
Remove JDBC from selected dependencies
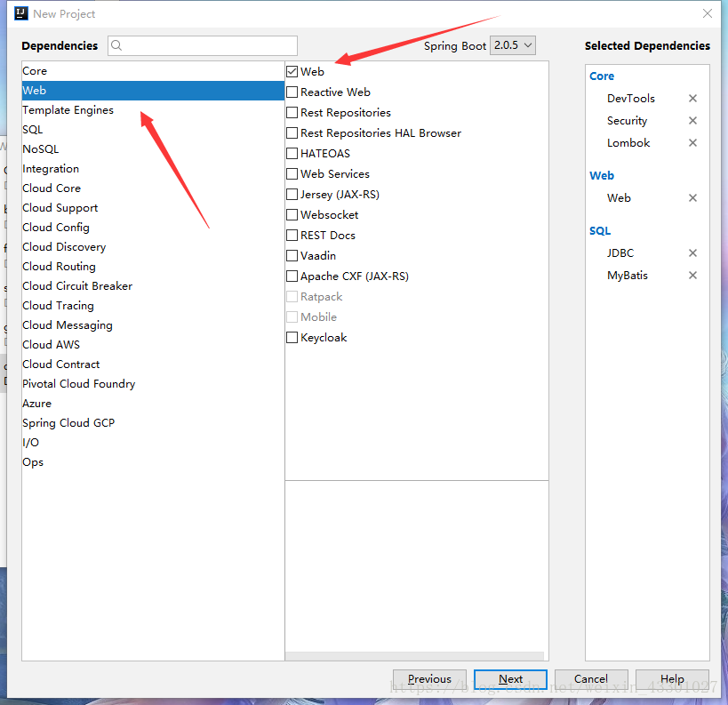tap(692, 253)
